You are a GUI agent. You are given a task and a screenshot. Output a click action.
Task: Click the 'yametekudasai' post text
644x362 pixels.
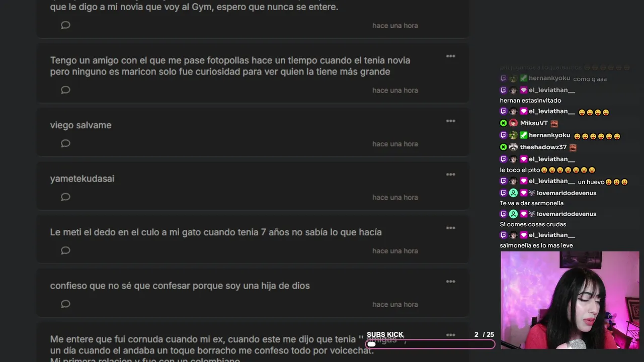(x=82, y=178)
